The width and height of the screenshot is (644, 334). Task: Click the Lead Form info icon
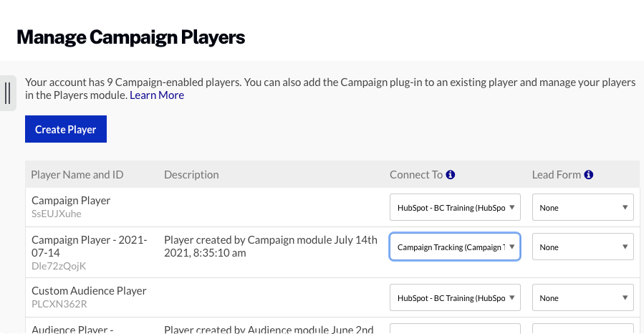pos(588,175)
